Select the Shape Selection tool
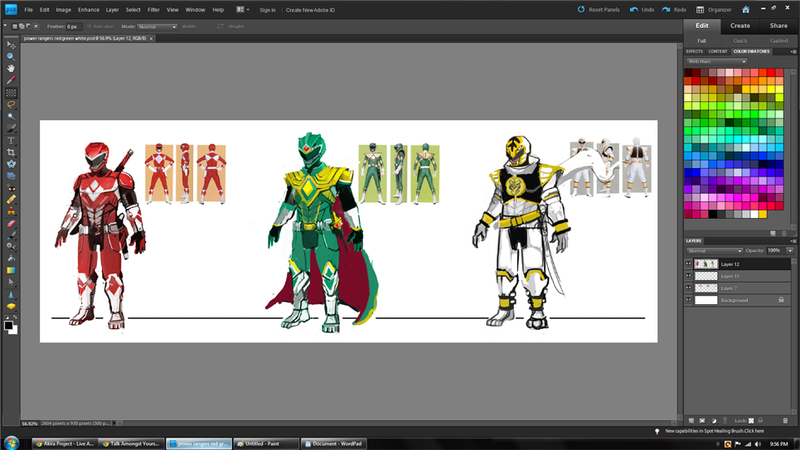This screenshot has height=450, width=800. pyautogui.click(x=11, y=283)
